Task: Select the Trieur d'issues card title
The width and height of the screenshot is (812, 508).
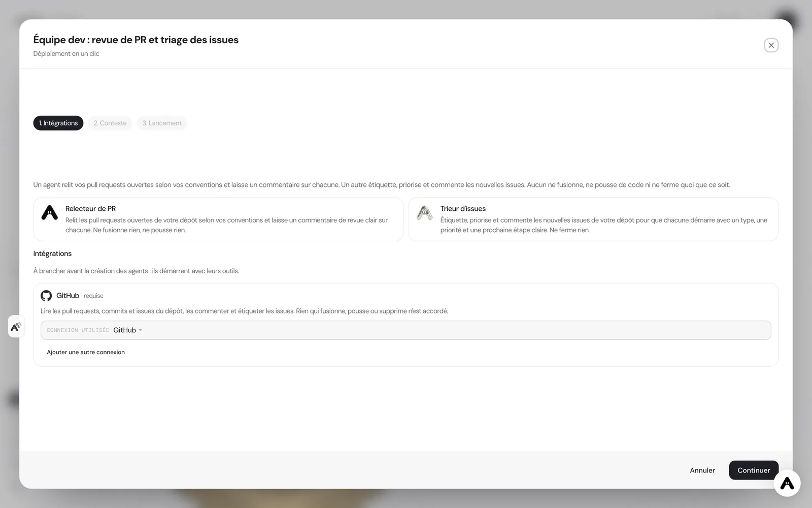Action: 463,209
